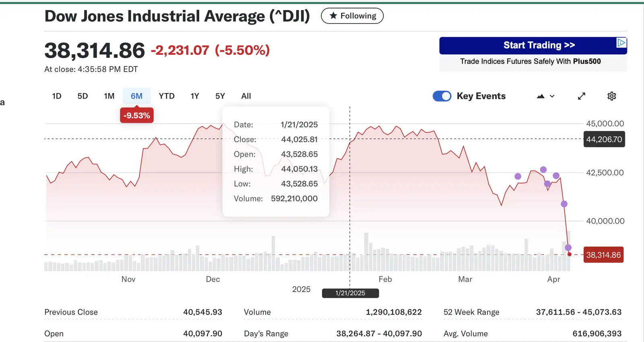
Task: Open chart settings gear icon
Action: 611,96
